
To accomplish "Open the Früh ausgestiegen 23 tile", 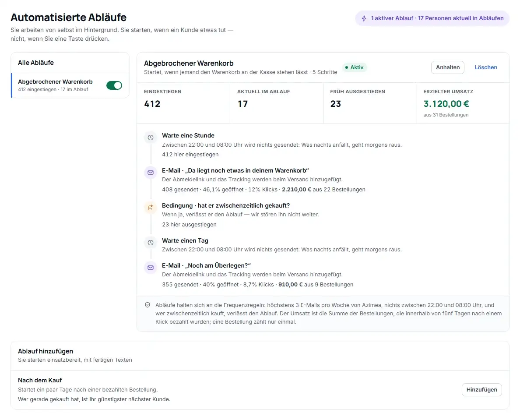I will pyautogui.click(x=370, y=103).
